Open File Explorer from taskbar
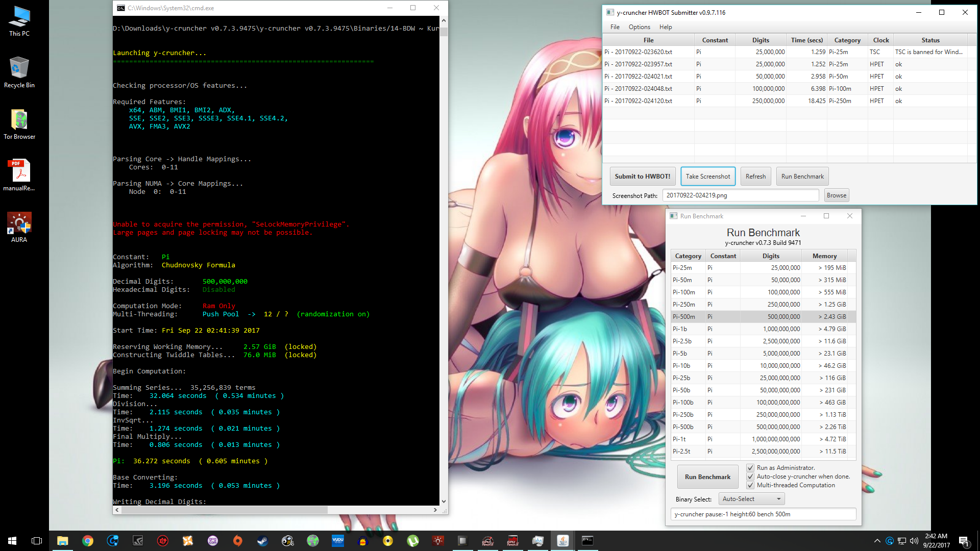 (x=62, y=541)
